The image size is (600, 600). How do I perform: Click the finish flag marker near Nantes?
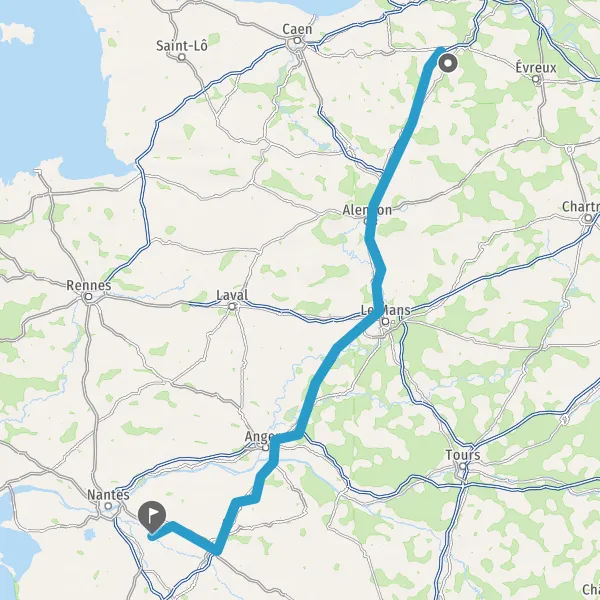pos(152,517)
